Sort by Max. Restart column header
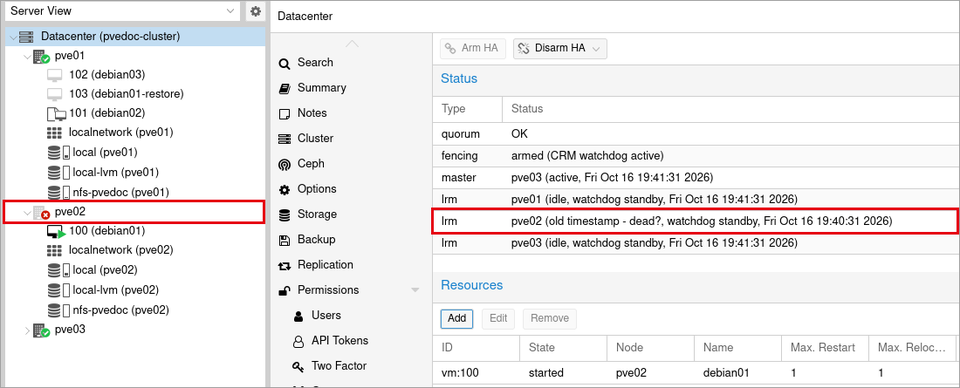 click(825, 348)
